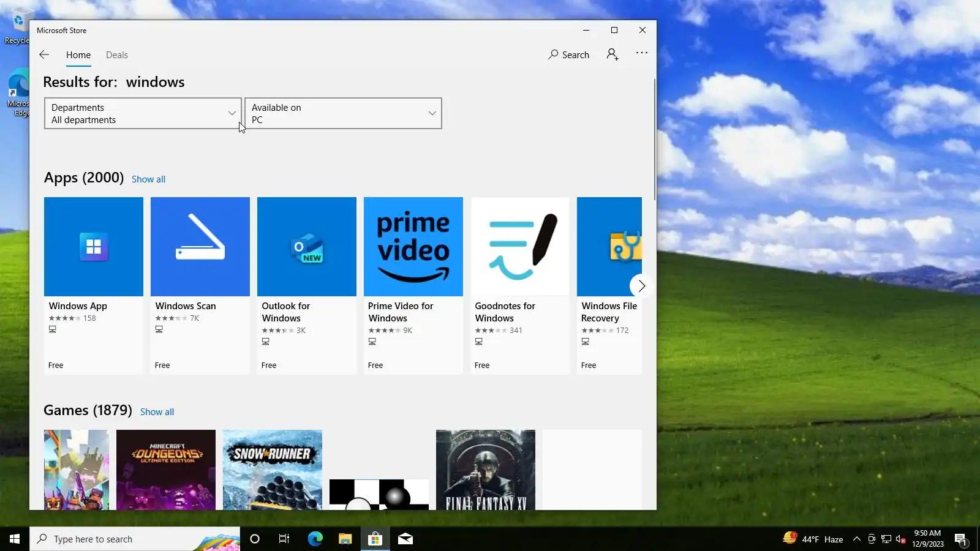Open the blocky Minecraft characters game thumbnail

pos(77,470)
